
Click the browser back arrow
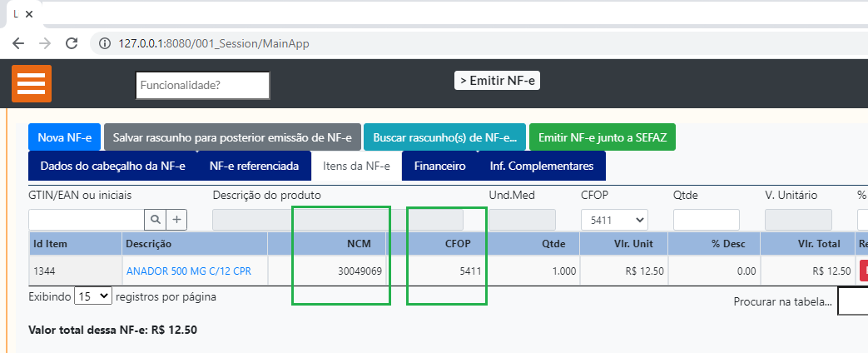pyautogui.click(x=18, y=43)
